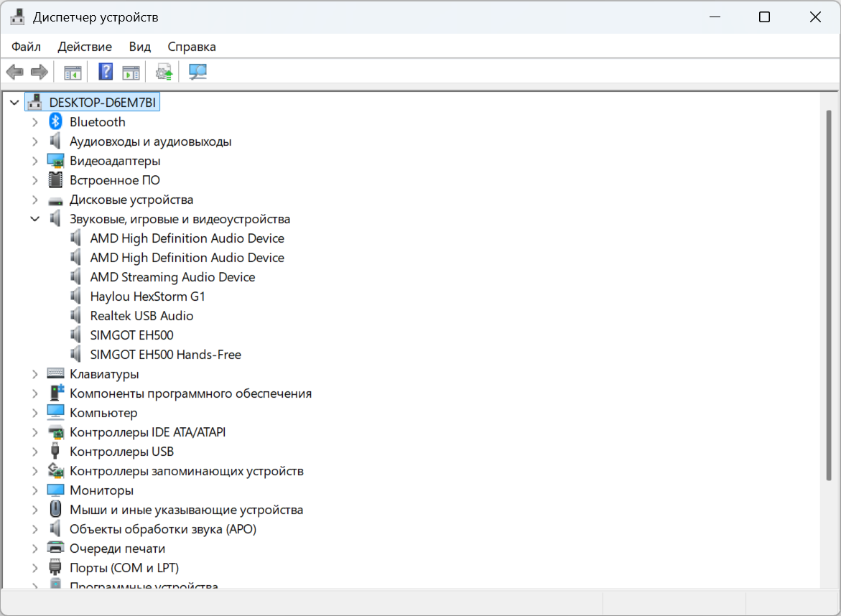
Task: Maximize the Диспетчер устройств window
Action: pyautogui.click(x=764, y=17)
